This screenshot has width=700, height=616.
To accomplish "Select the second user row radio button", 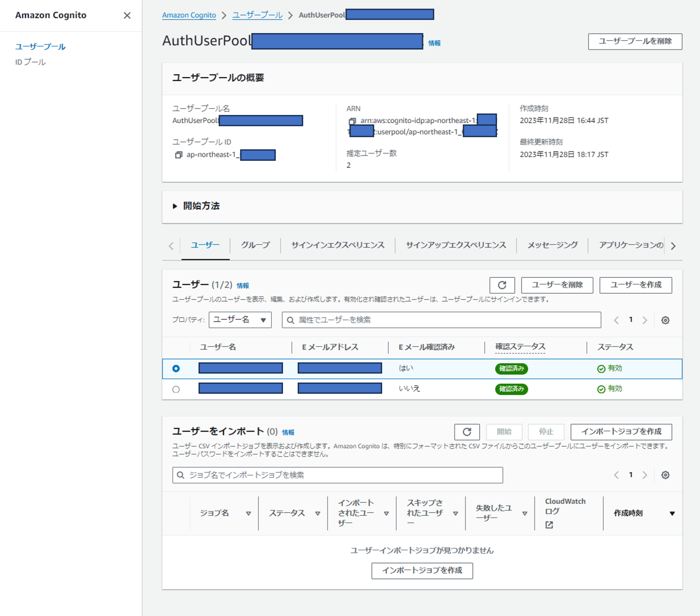I will point(176,389).
